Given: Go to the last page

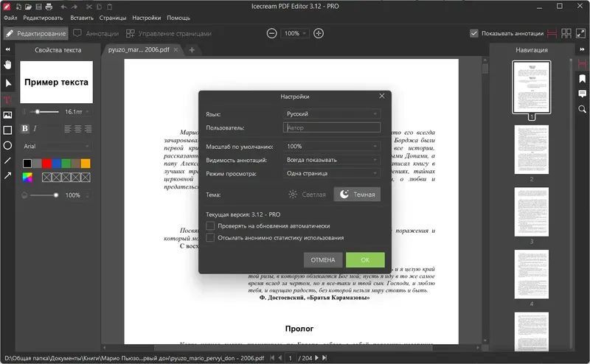Looking at the screenshot, I should click(x=324, y=358).
